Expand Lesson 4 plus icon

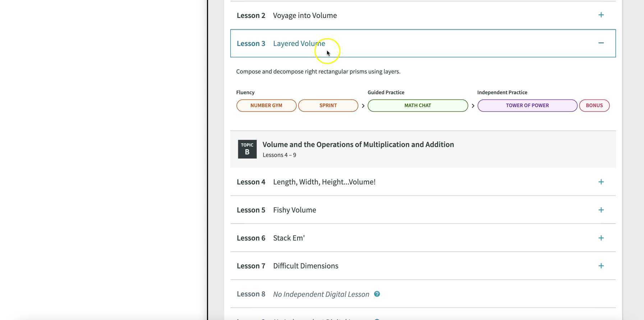[601, 182]
